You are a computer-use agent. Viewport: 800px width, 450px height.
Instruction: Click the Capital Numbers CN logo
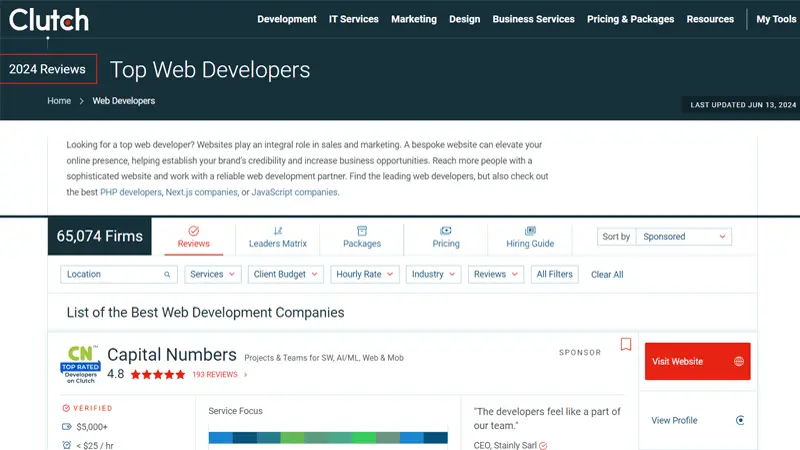[81, 364]
